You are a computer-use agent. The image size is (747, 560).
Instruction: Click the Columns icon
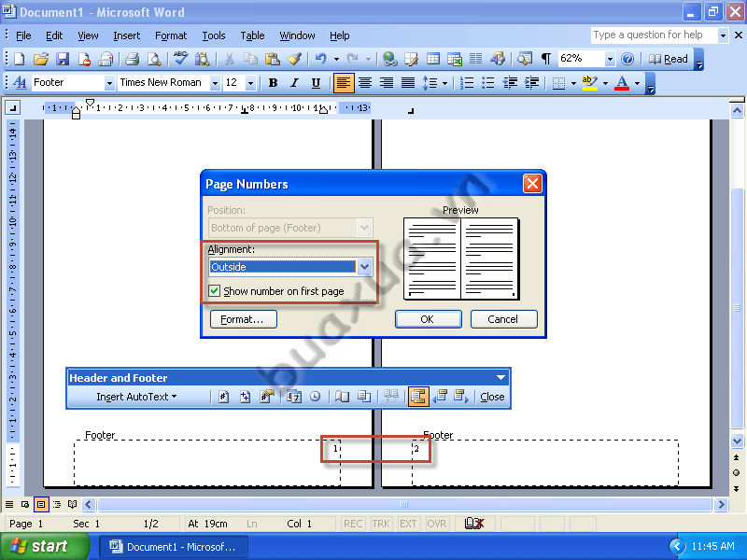(x=476, y=59)
